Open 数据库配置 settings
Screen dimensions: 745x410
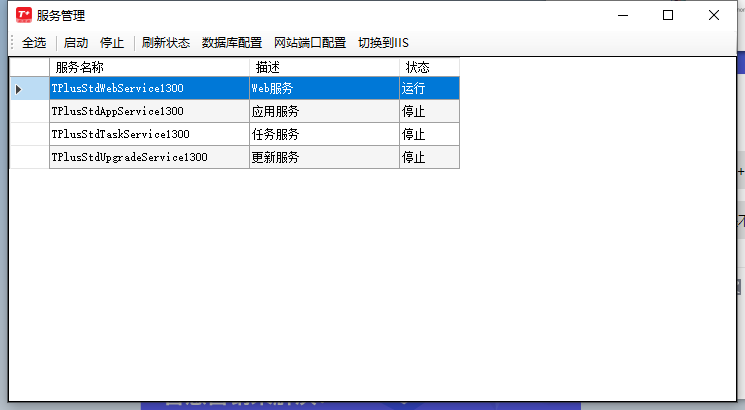coord(232,43)
